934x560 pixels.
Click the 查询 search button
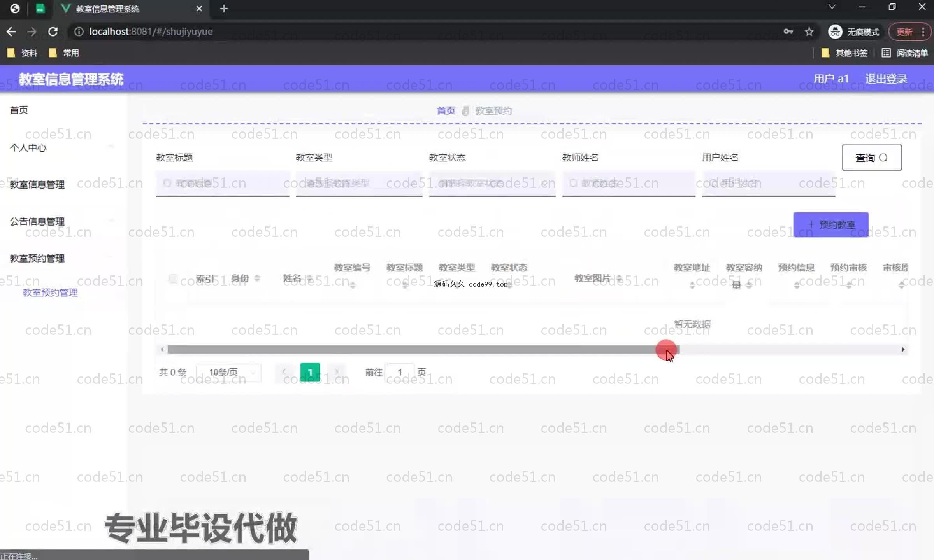871,157
